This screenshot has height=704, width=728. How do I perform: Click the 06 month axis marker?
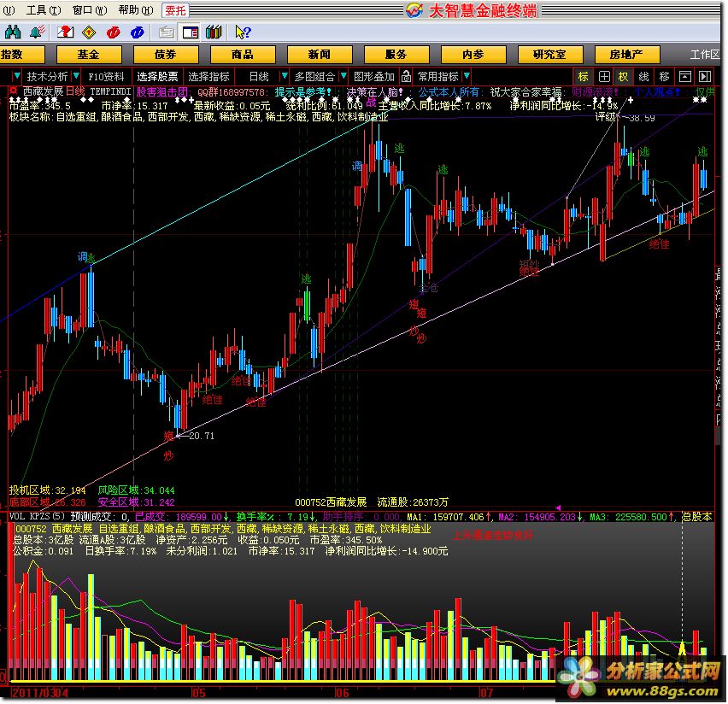coord(342,693)
